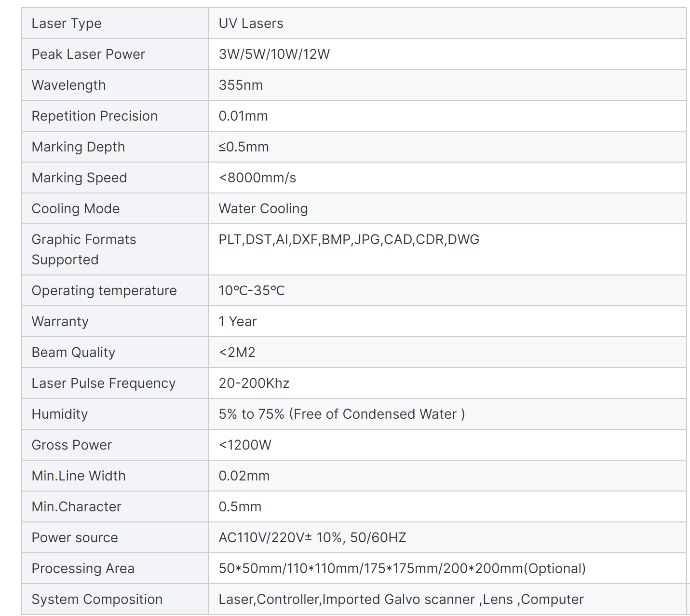Click the "Min.Line Width" label
The width and height of the screenshot is (690, 616).
pos(79,476)
